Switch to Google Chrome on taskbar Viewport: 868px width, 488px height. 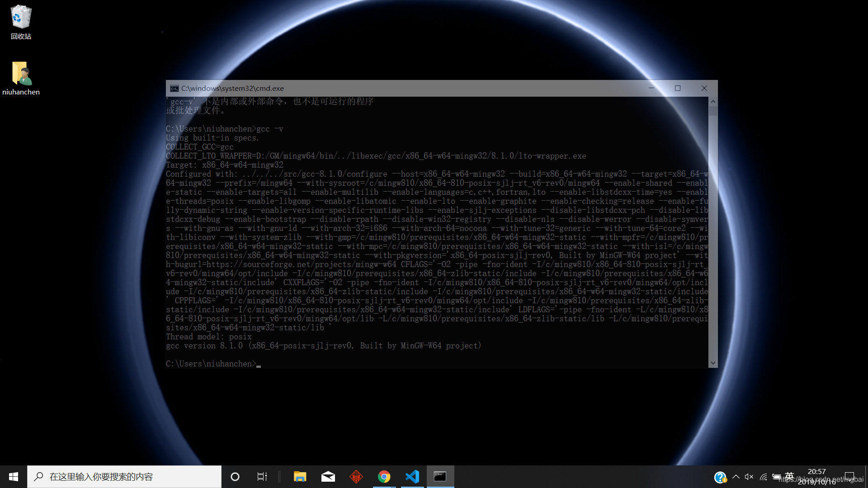(x=384, y=477)
